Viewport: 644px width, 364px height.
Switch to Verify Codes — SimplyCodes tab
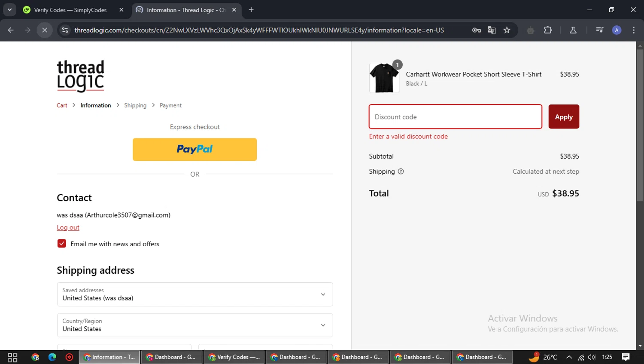click(73, 10)
